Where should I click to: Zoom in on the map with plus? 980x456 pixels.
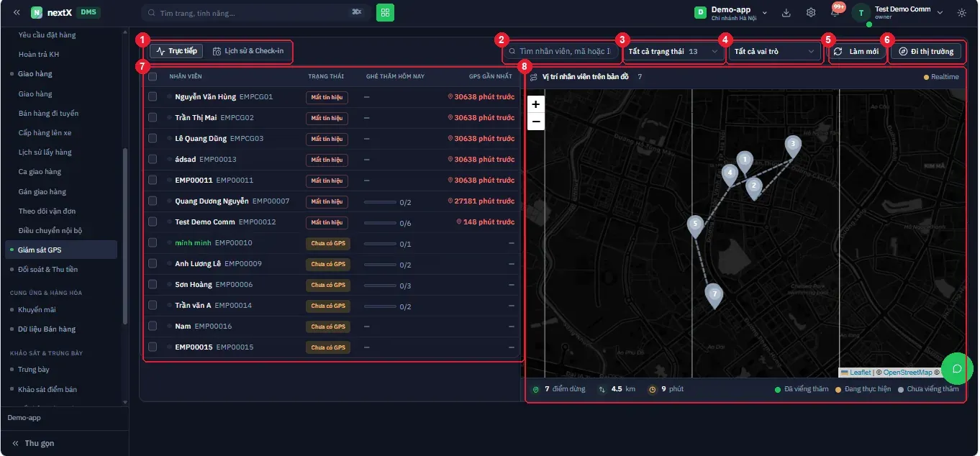[x=536, y=104]
